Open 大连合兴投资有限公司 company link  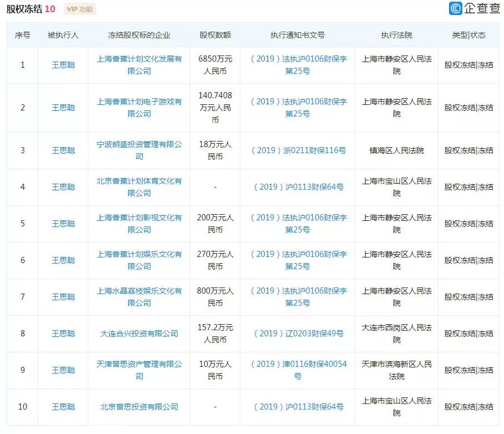[139, 334]
